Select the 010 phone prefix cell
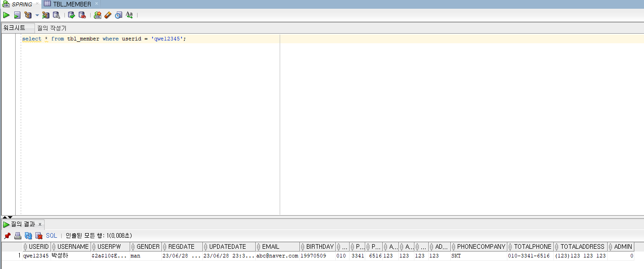644x269 pixels. click(342, 256)
